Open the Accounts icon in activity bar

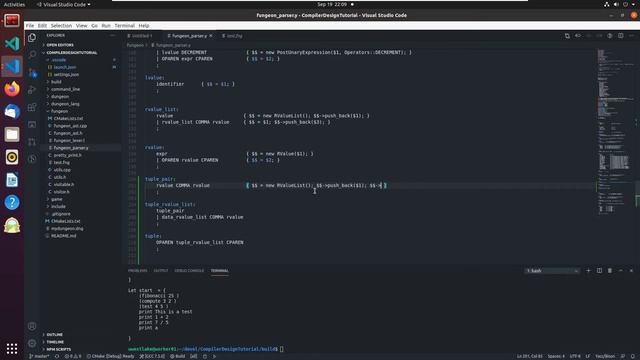32,326
